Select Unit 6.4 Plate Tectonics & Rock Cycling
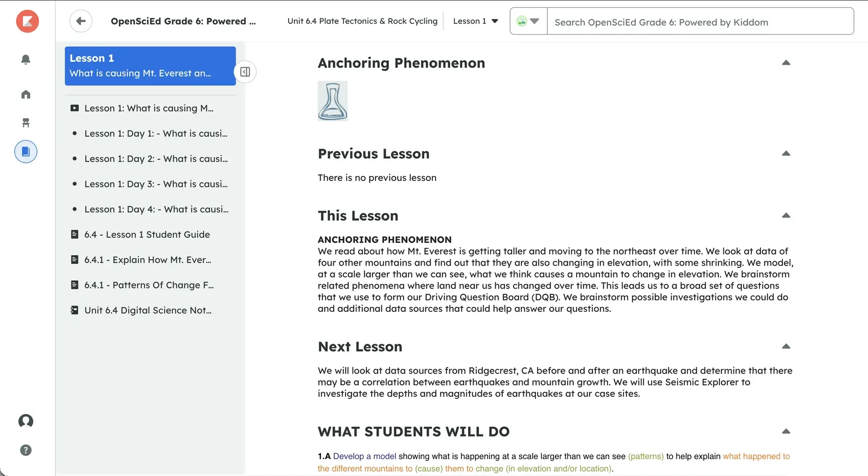 [362, 21]
